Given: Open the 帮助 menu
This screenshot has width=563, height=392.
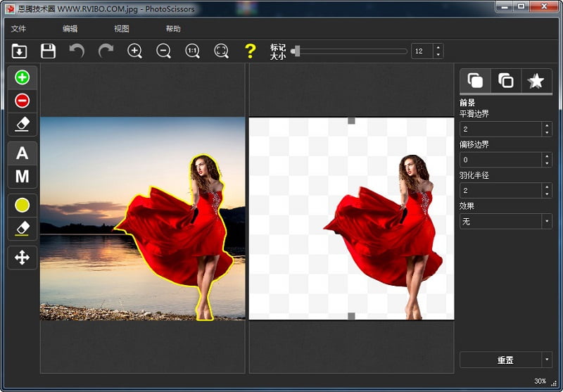Looking at the screenshot, I should point(173,29).
